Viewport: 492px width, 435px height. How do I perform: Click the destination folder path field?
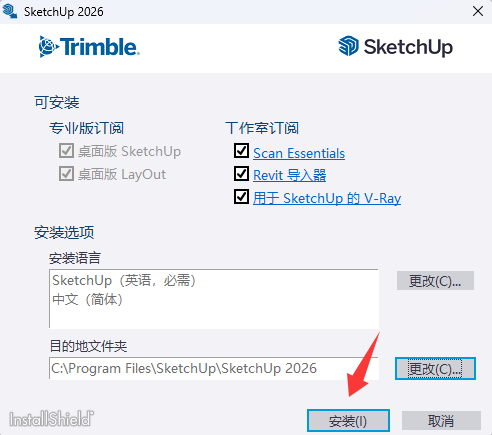point(214,368)
